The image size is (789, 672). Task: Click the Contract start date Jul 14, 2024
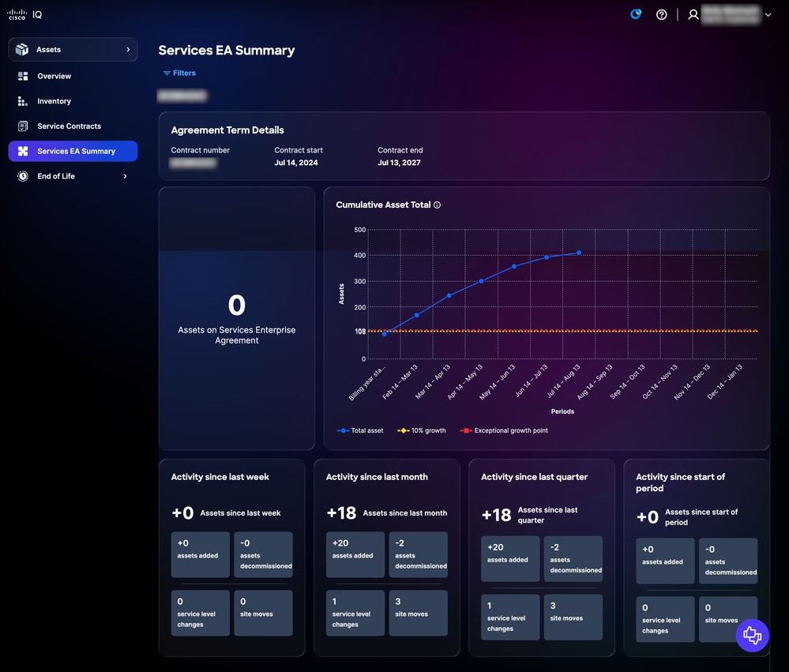tap(296, 163)
